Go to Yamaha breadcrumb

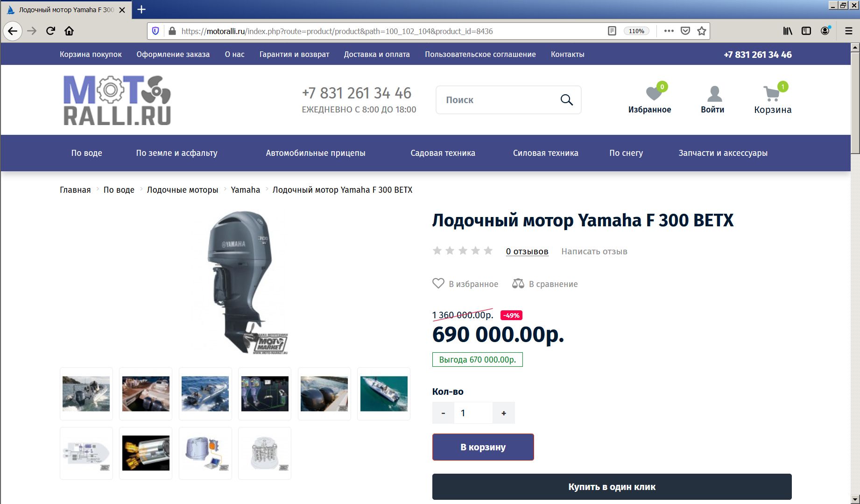tap(246, 190)
